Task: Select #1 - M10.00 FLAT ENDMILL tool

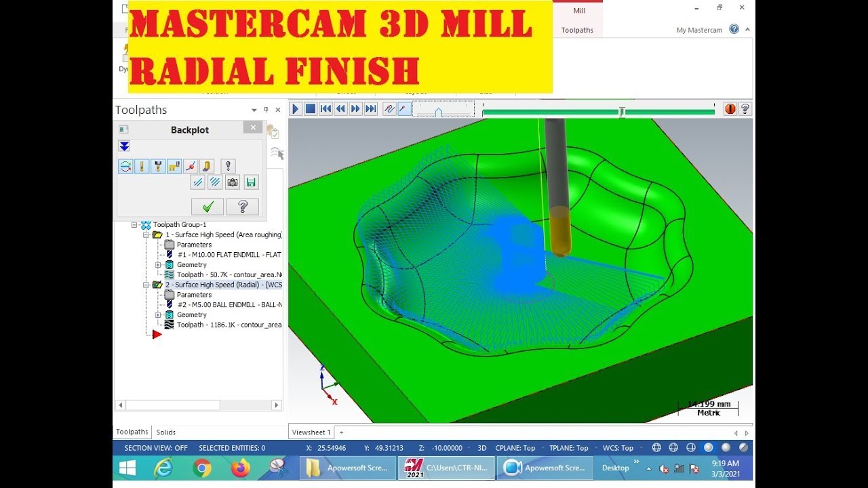Action: [229, 255]
